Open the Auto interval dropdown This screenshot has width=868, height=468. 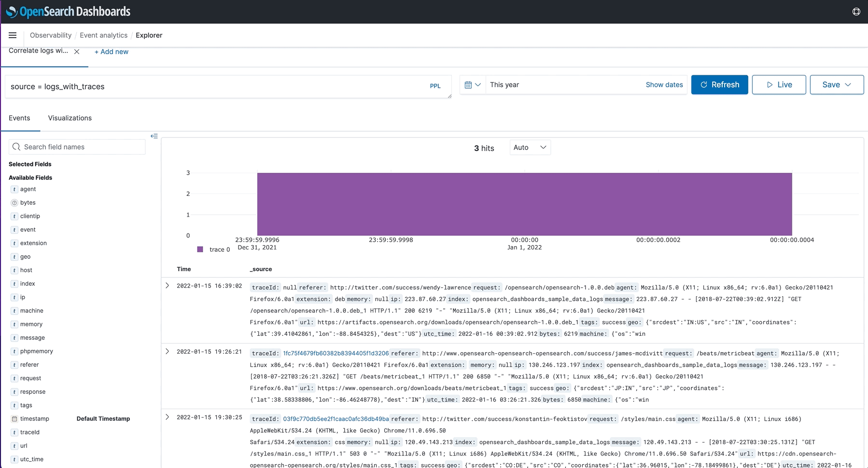pos(530,148)
